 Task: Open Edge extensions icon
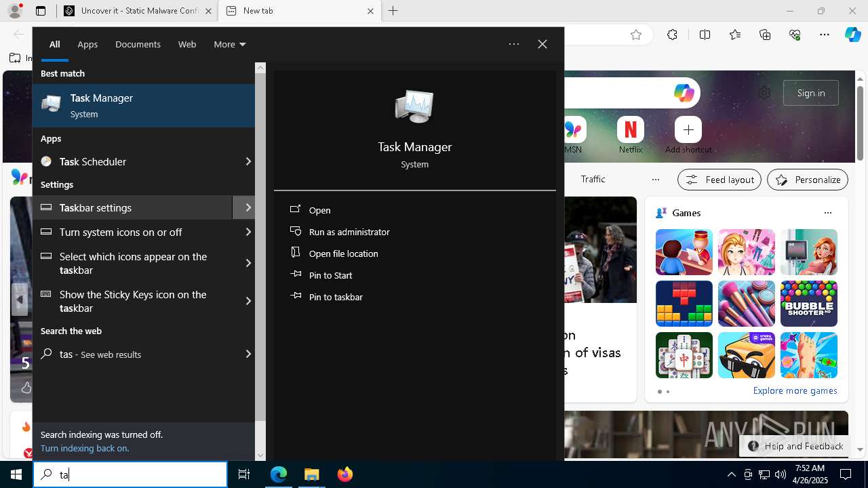672,35
